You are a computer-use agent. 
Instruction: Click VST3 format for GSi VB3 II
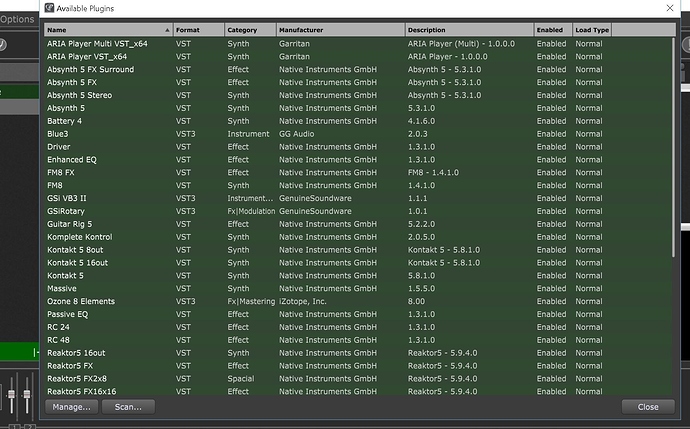tap(186, 198)
